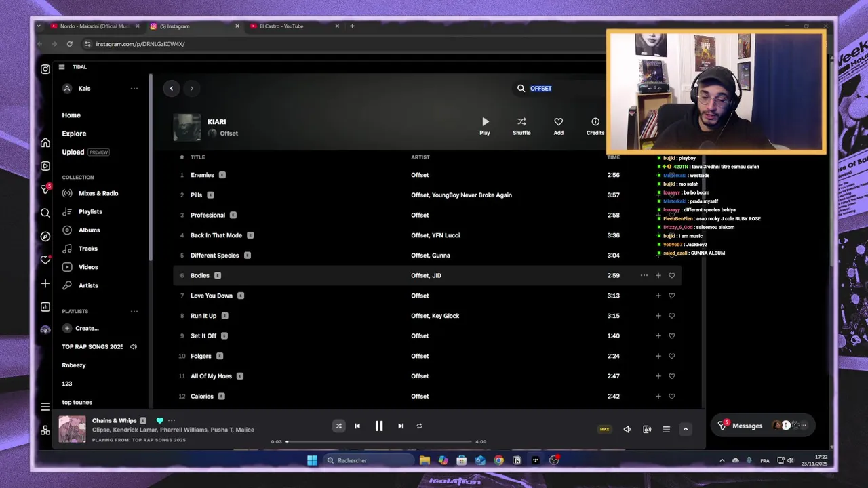Expand the now playing view chevron
This screenshot has height=488, width=868.
[x=686, y=429]
